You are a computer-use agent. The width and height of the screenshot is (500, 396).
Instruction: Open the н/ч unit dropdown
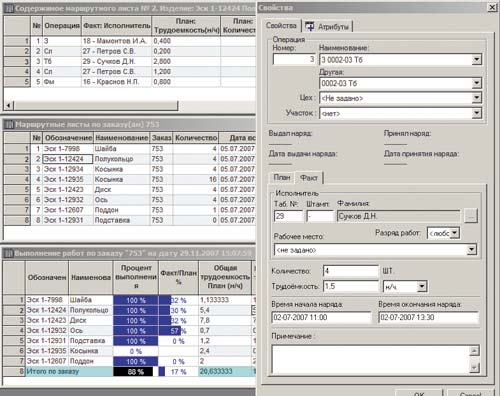pos(422,286)
